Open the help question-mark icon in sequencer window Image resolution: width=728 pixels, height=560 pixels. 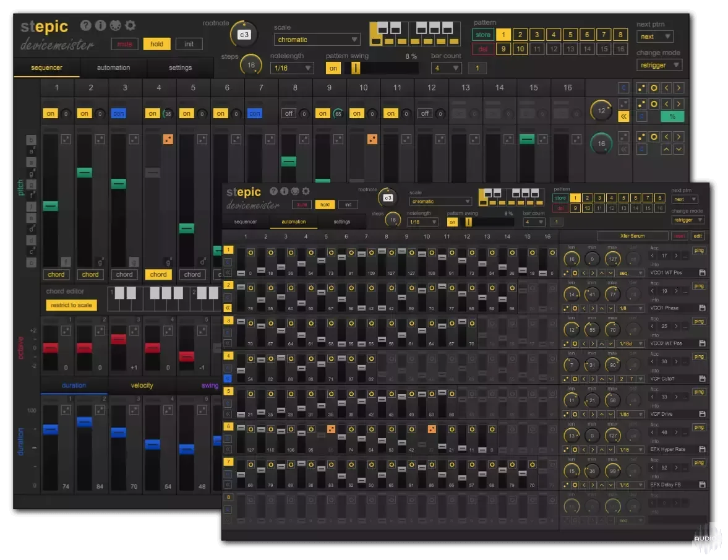pos(85,25)
